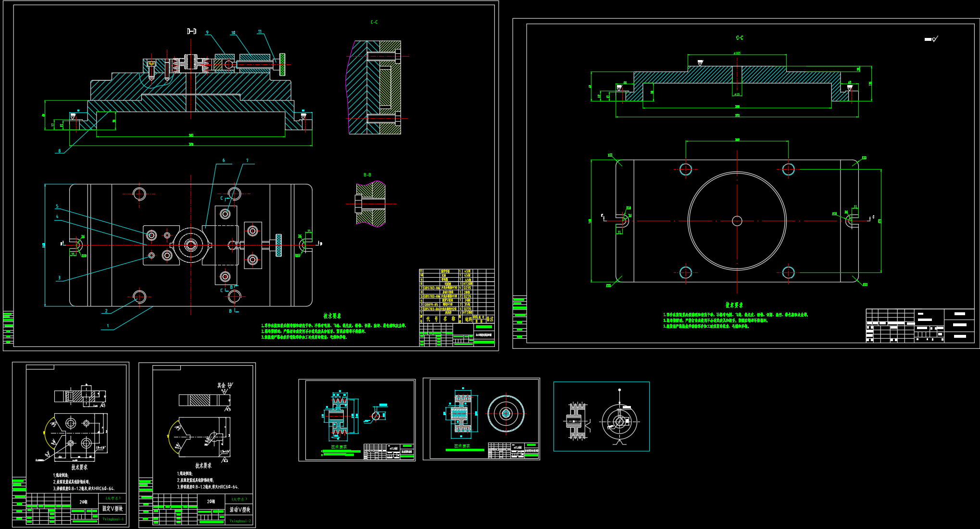Select the top-left bolt hole on the base plate plan
This screenshot has height=529, width=980.
pyautogui.click(x=685, y=169)
